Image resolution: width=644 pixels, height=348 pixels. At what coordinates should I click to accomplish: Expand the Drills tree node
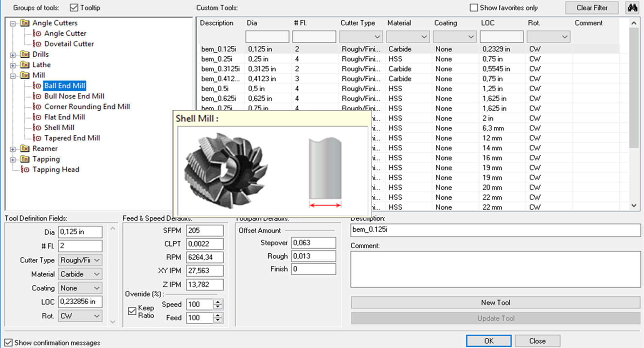13,54
